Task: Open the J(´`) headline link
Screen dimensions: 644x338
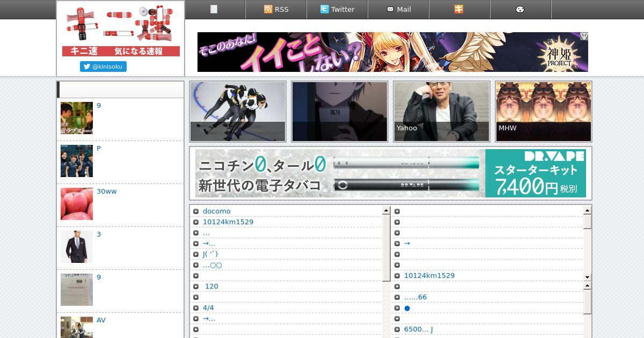Action: pos(210,254)
